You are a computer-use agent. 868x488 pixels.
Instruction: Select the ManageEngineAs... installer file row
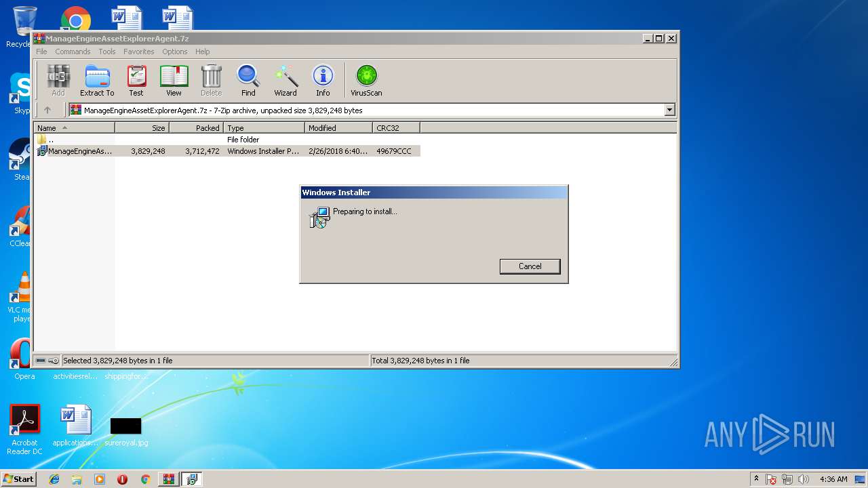pyautogui.click(x=227, y=151)
